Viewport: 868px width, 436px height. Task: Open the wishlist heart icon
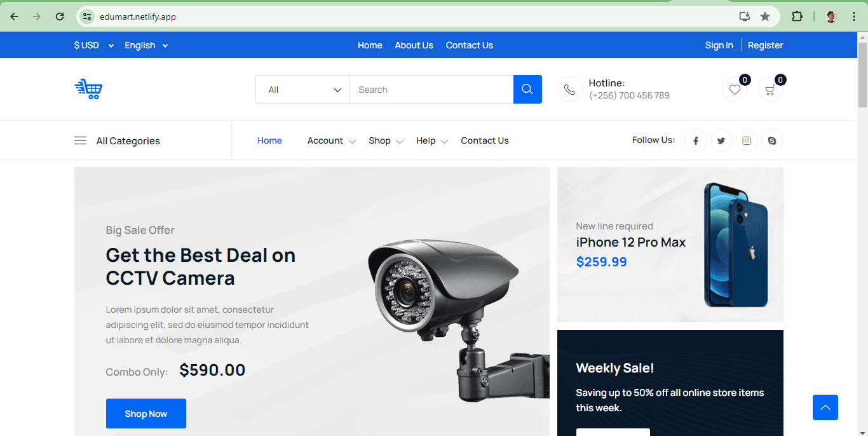[x=735, y=90]
